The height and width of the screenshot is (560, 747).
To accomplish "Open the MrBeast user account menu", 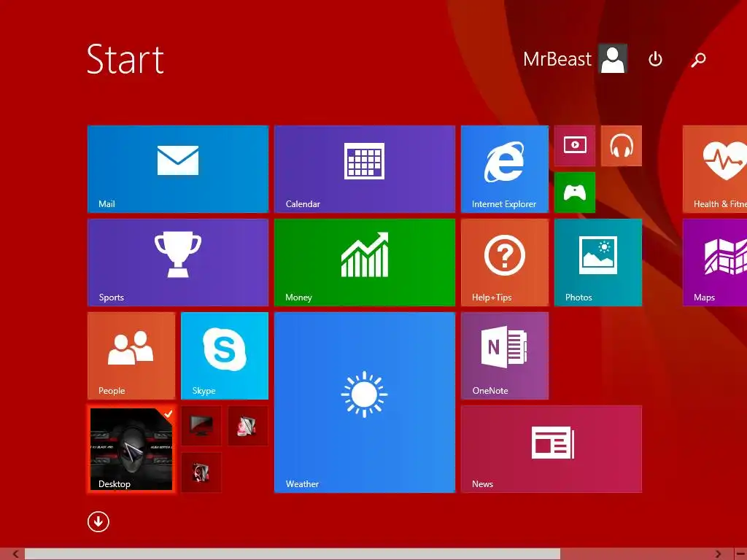I will pos(575,59).
